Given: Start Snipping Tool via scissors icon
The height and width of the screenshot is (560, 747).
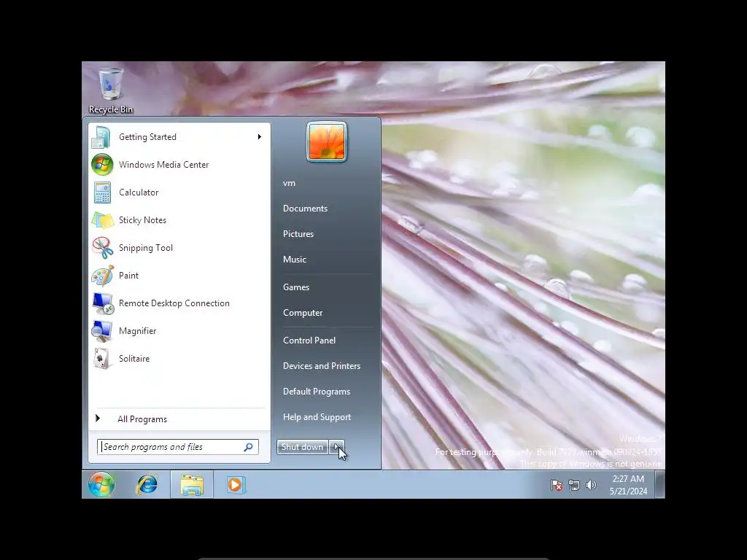Looking at the screenshot, I should (x=102, y=248).
